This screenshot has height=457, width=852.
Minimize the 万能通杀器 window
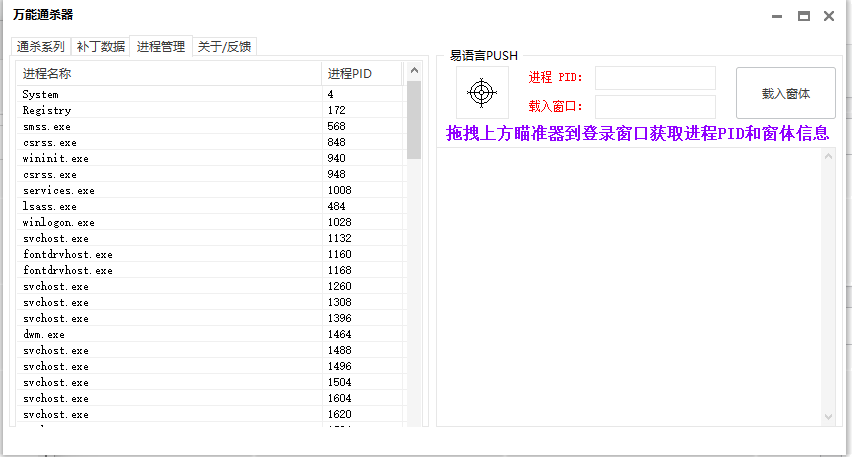[778, 16]
